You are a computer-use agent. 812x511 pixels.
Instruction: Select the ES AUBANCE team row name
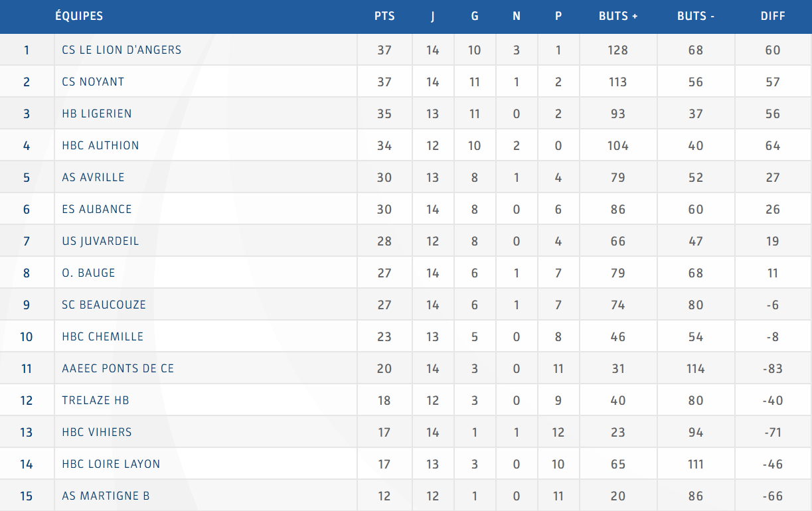[x=97, y=209]
